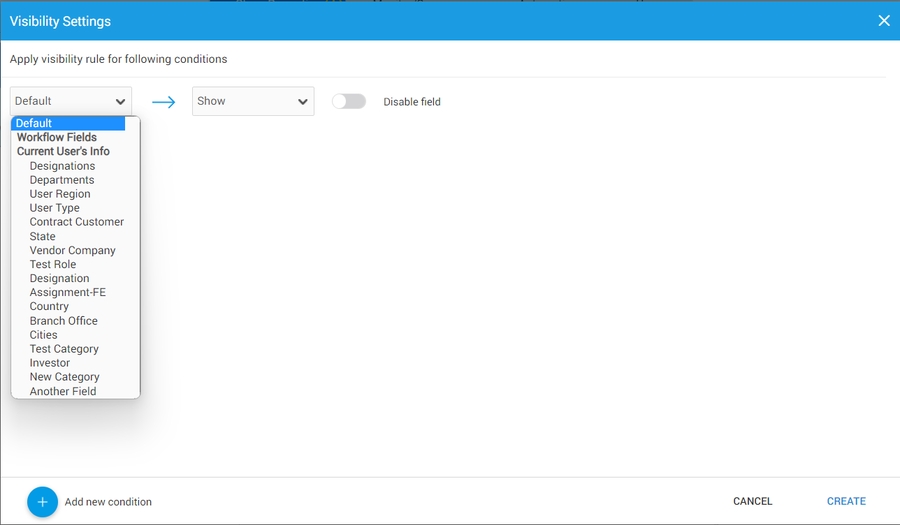The image size is (900, 525).
Task: Choose Contract Customer from the list
Action: (x=77, y=222)
